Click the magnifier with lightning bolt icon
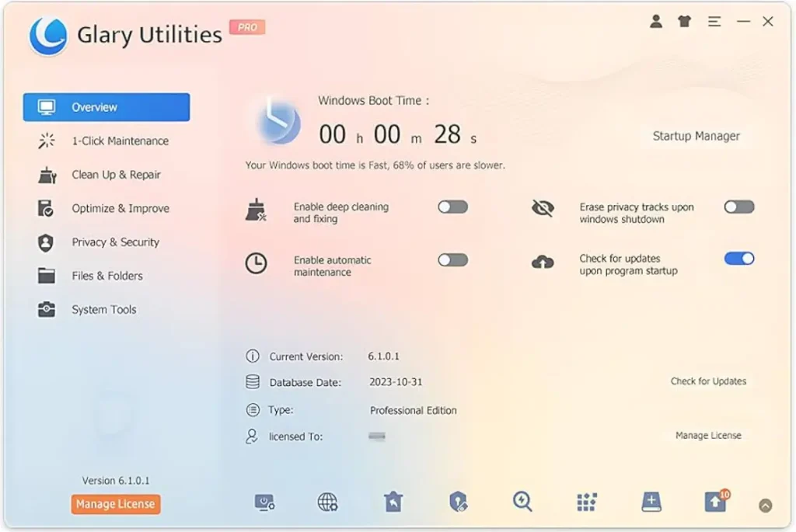 522,502
